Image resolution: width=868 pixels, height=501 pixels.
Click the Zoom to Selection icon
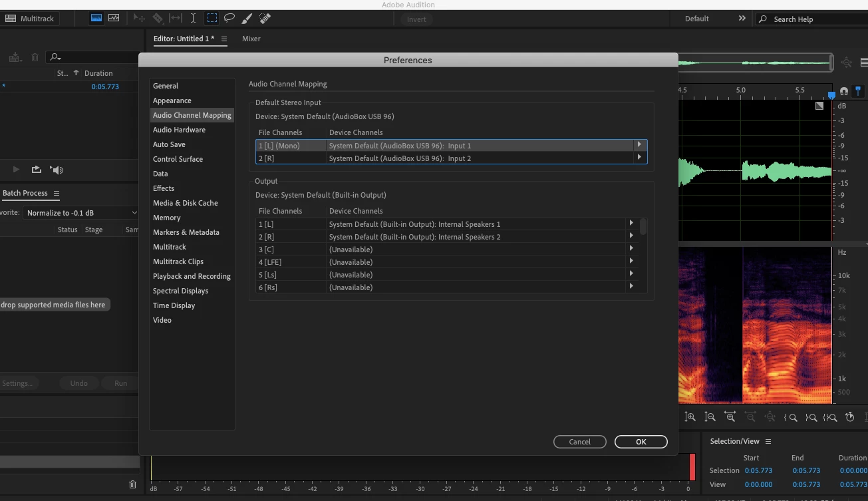tap(830, 417)
